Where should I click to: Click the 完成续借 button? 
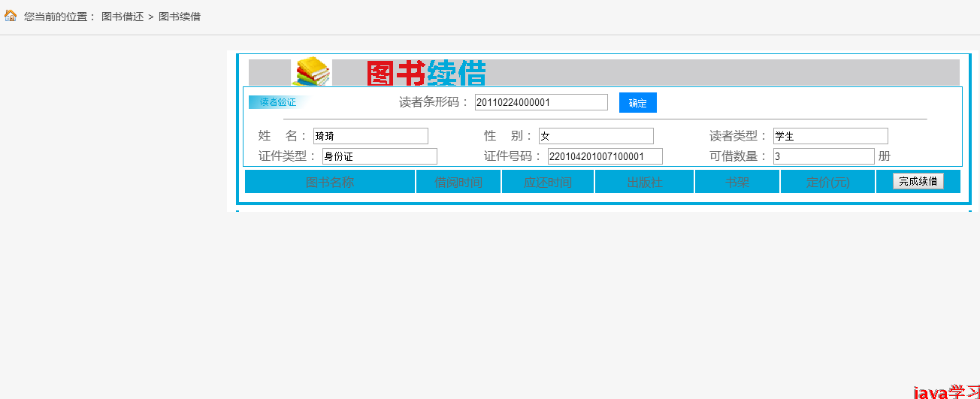pos(918,181)
